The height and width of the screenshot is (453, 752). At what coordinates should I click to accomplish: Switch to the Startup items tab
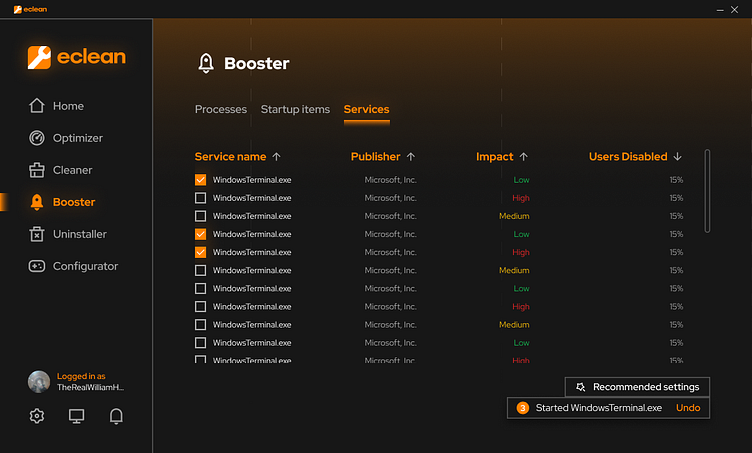pos(295,109)
